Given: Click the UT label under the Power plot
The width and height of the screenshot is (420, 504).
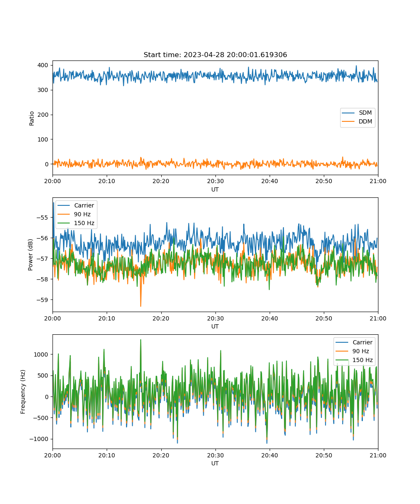Looking at the screenshot, I should pyautogui.click(x=215, y=326).
